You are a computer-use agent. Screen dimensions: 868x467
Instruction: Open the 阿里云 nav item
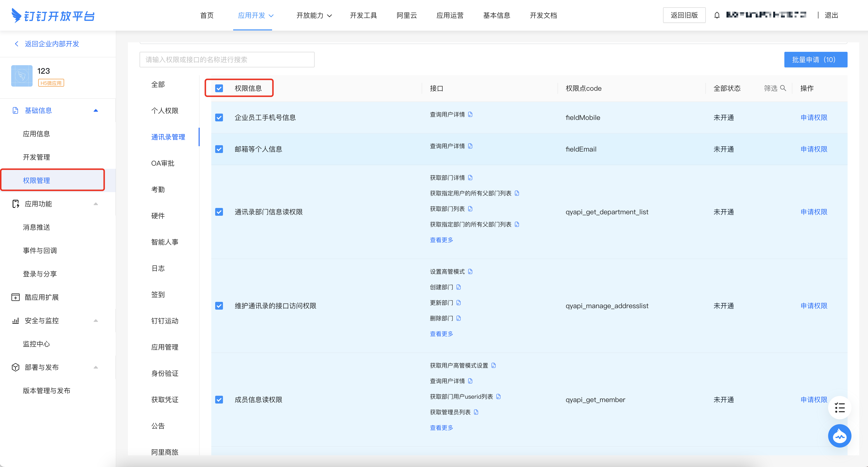pos(407,16)
